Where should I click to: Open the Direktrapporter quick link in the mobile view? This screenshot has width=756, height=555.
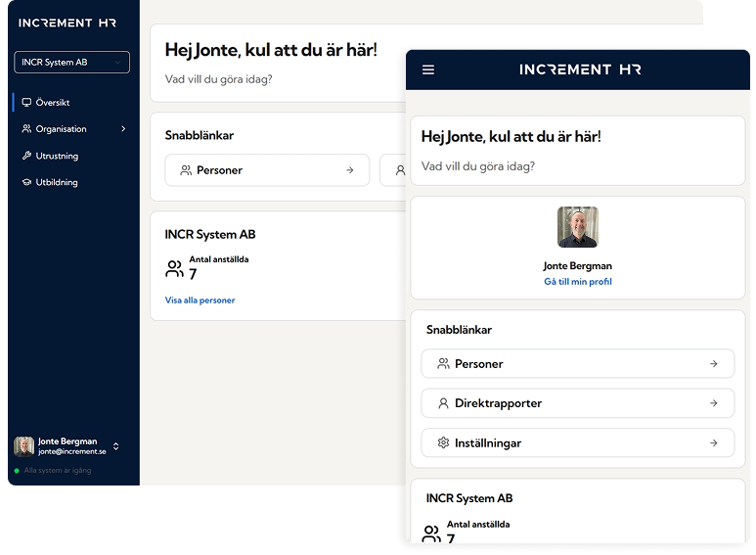(578, 403)
